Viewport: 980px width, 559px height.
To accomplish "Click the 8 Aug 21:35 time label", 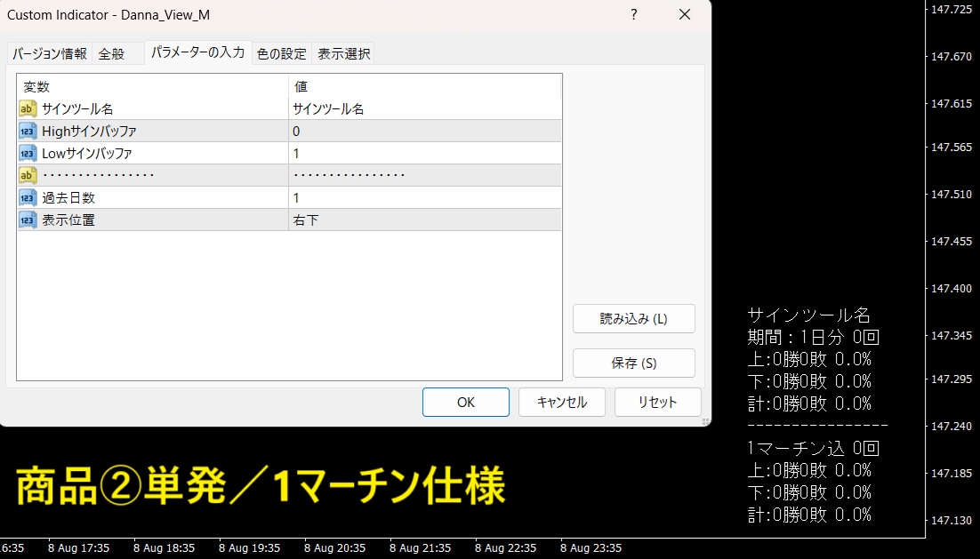I will (x=420, y=548).
